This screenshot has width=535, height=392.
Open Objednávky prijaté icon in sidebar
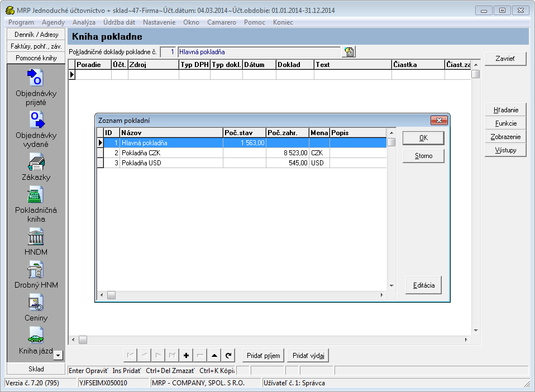click(36, 78)
